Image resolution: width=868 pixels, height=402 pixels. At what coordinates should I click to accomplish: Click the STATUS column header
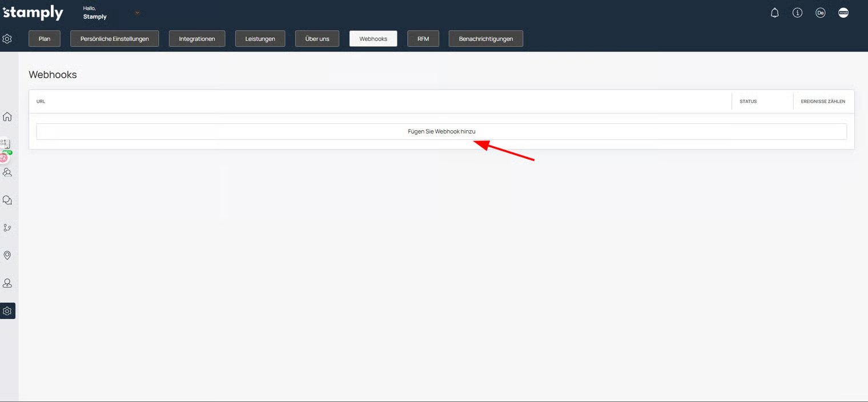pyautogui.click(x=748, y=102)
